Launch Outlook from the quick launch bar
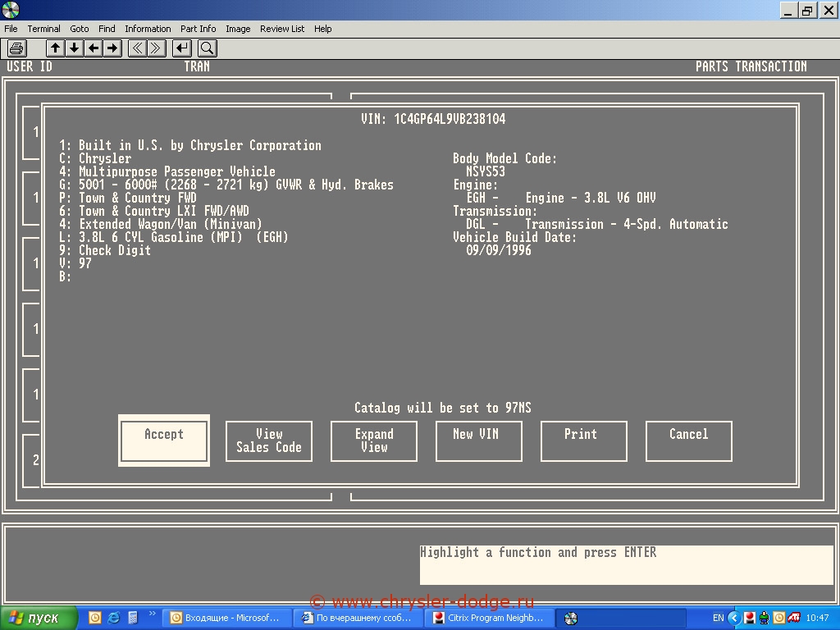The height and width of the screenshot is (630, 840). pyautogui.click(x=94, y=619)
